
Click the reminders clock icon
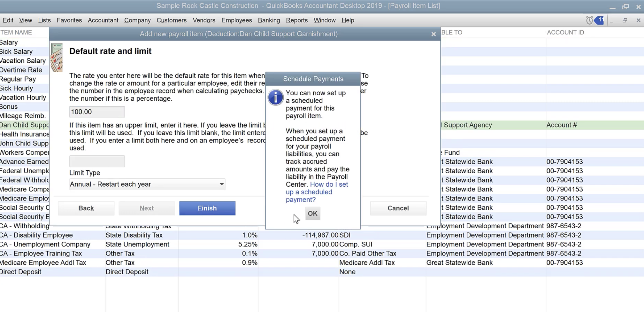click(x=589, y=20)
